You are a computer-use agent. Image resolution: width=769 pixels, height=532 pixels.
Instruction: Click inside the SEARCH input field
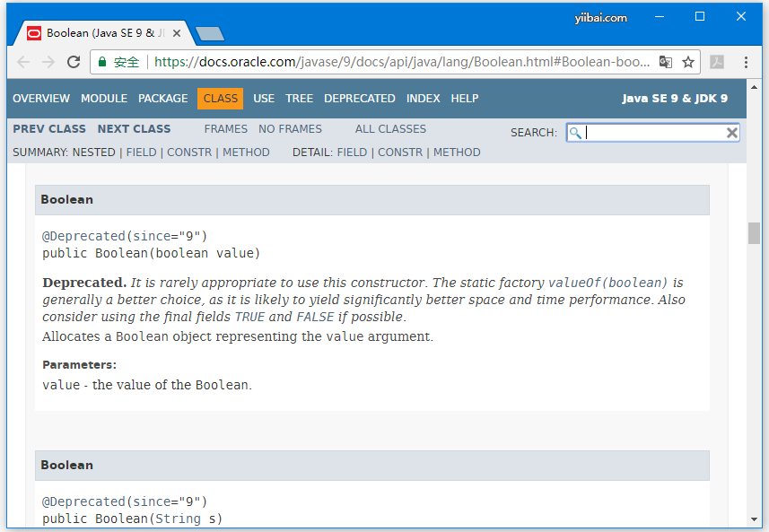click(x=655, y=132)
